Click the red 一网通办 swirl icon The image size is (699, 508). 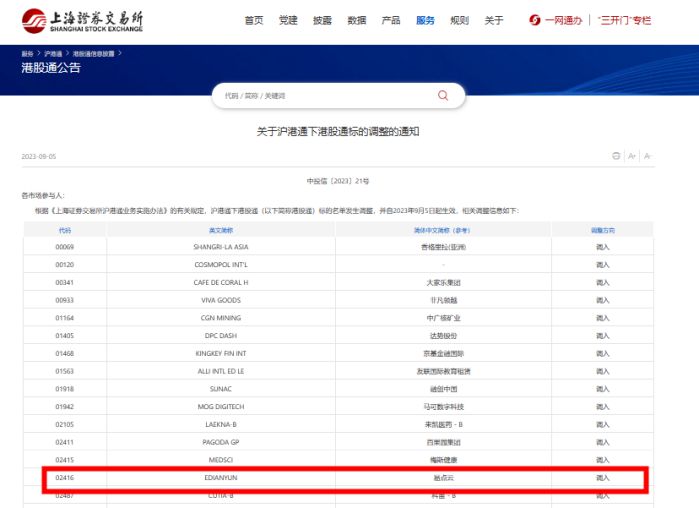click(x=535, y=20)
